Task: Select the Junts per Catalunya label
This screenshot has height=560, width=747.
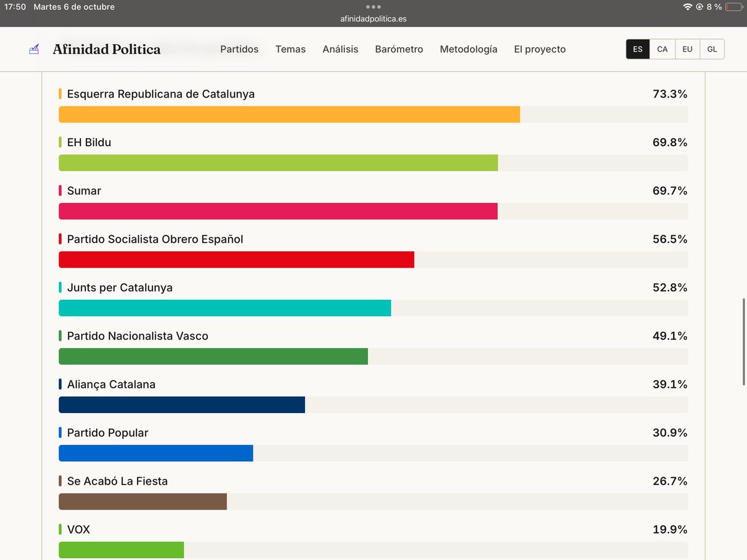Action: (120, 287)
